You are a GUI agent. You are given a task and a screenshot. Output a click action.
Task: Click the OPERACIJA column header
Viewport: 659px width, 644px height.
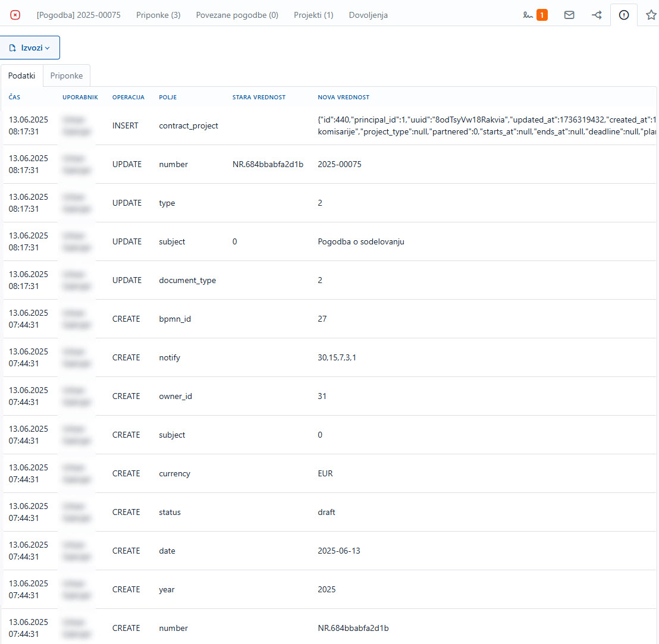pos(128,97)
